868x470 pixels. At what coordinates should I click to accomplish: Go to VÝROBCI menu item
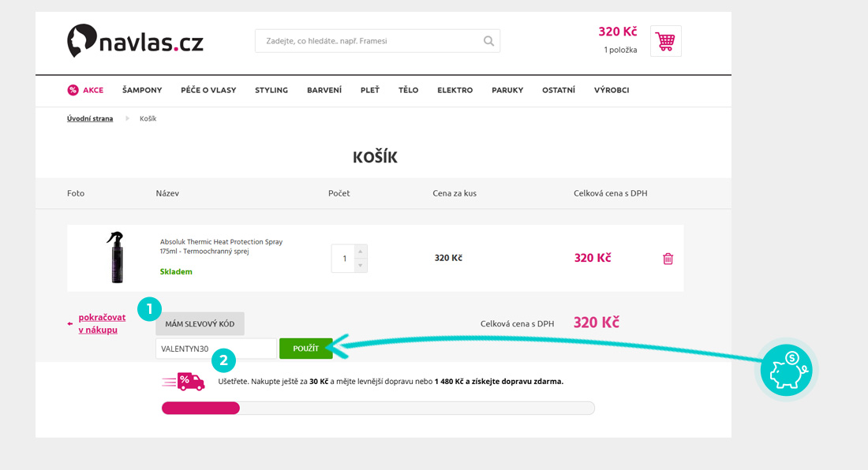coord(612,90)
